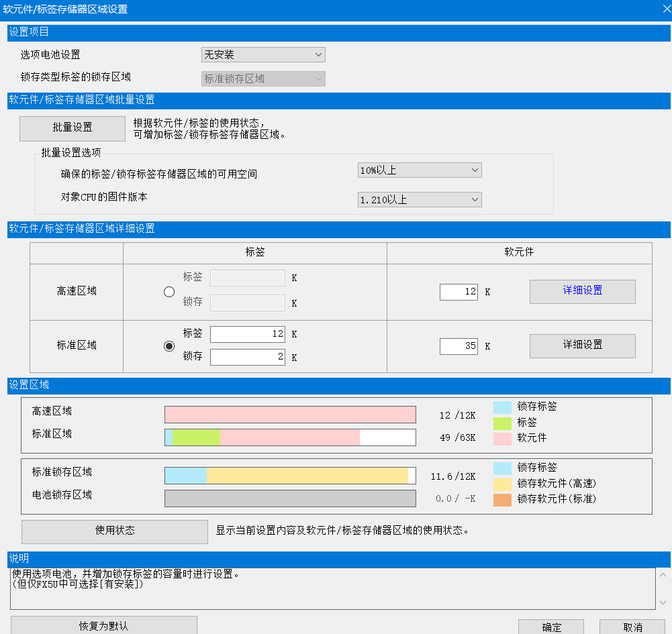Open the 选项电池设置 dropdown
Screen dimensions: 672x634
[x=263, y=55]
